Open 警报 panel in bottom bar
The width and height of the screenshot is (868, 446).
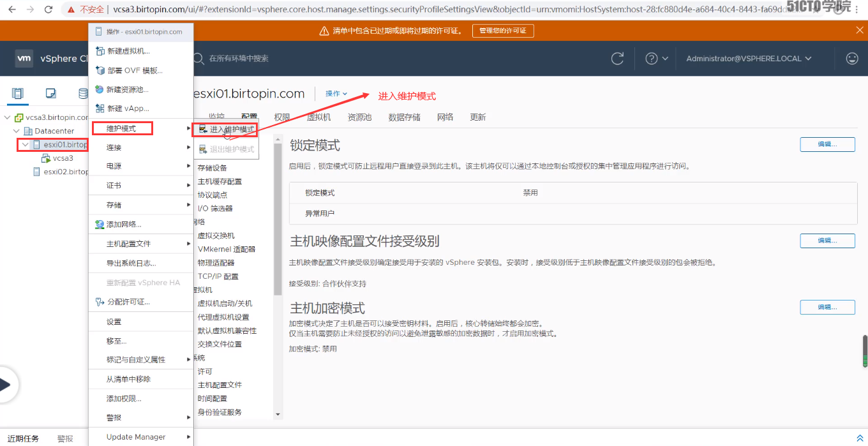65,438
